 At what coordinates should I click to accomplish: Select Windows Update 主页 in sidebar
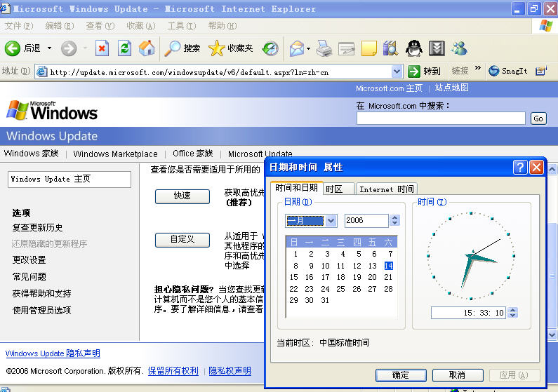point(69,179)
